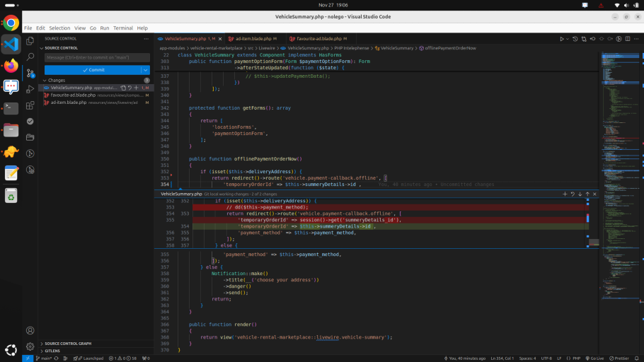Viewport: 644px width, 362px height.
Task: Open the Explorer view in activity bar
Action: click(30, 41)
